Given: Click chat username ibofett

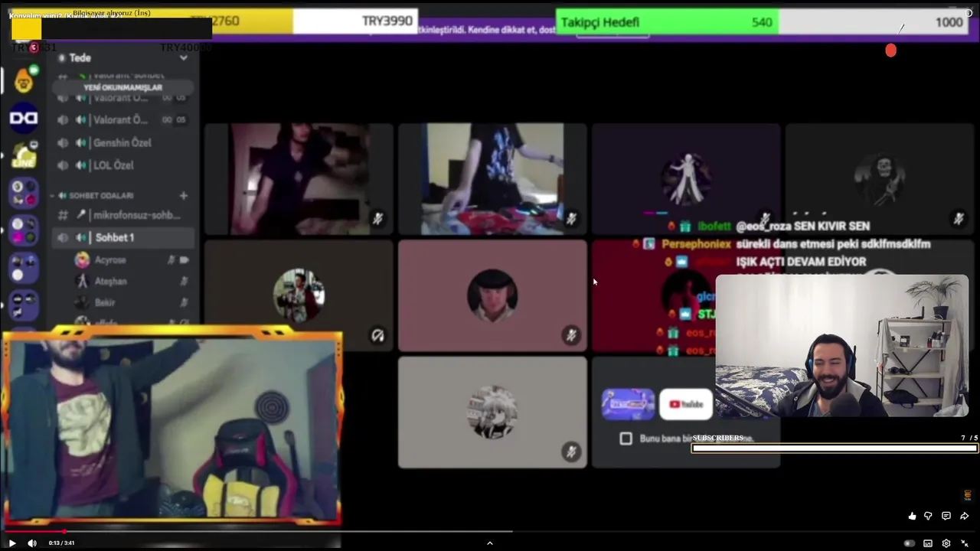Looking at the screenshot, I should 714,227.
